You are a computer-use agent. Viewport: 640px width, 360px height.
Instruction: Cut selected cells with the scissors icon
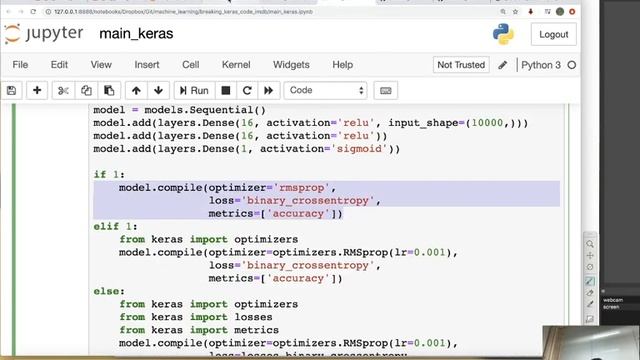point(63,90)
